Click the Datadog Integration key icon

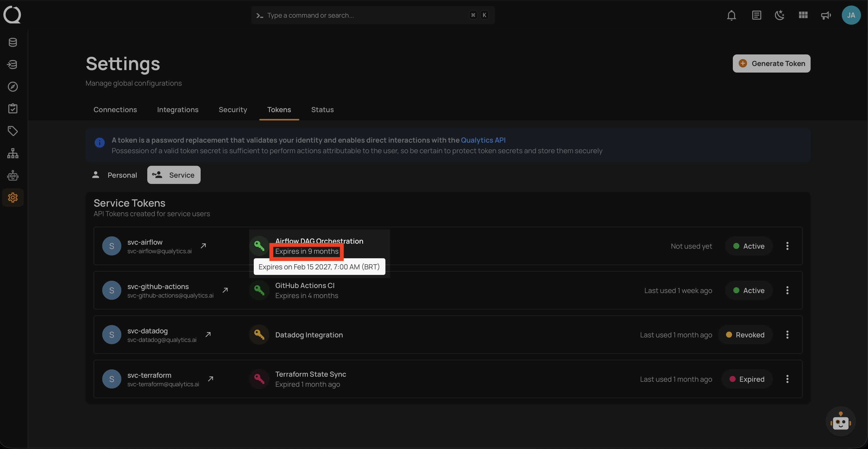259,335
